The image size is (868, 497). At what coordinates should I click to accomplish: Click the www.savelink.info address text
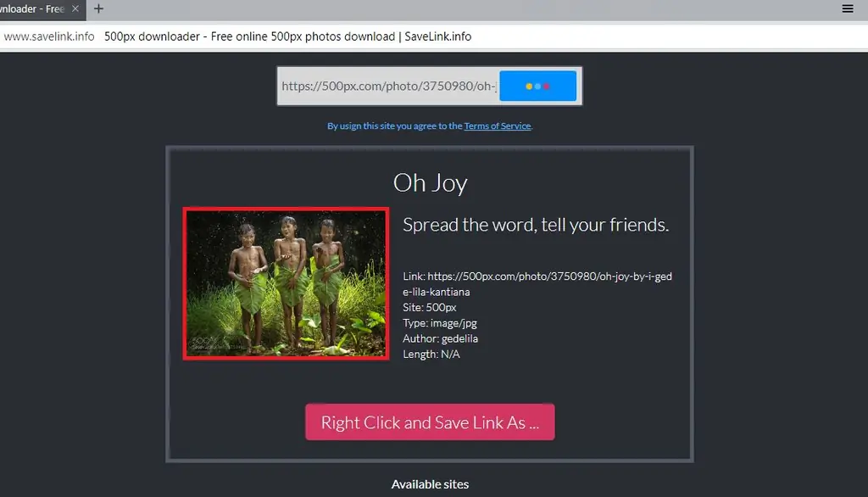[x=49, y=36]
